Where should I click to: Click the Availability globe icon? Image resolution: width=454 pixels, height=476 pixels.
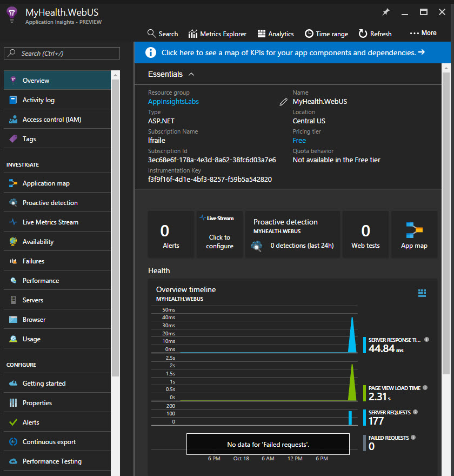(13, 241)
